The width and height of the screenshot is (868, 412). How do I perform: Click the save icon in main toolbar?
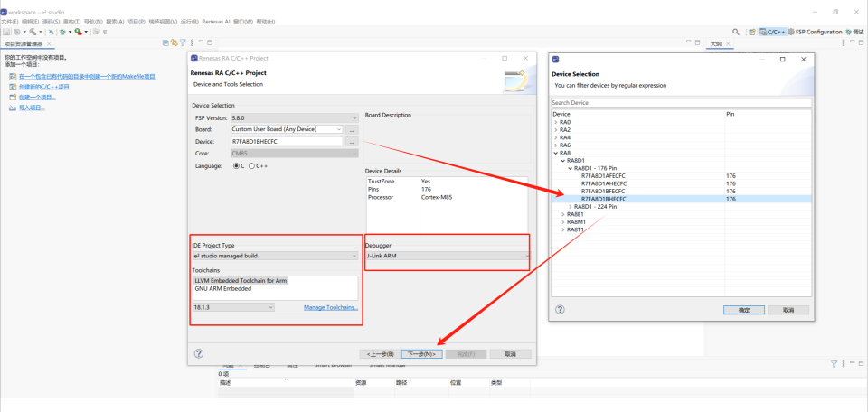pos(6,32)
